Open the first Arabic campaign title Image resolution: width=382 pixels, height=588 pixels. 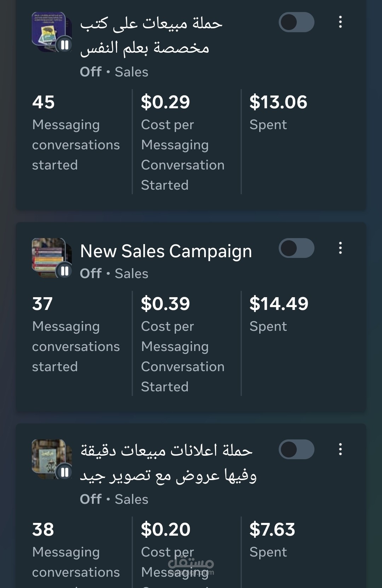[x=151, y=35]
